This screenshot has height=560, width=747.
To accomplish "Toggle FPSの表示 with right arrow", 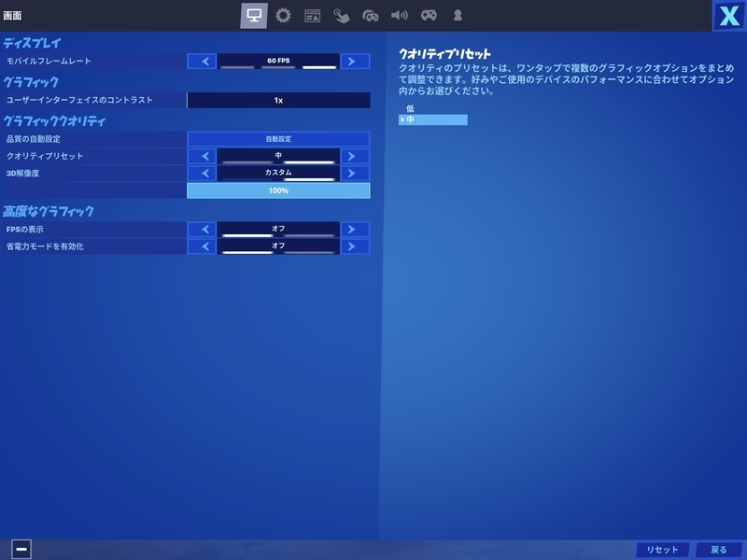I will pyautogui.click(x=355, y=230).
